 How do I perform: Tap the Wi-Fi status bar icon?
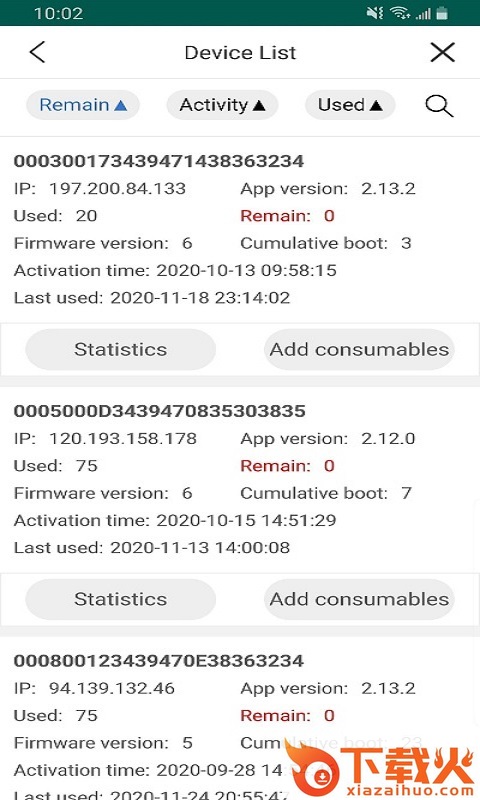400,13
